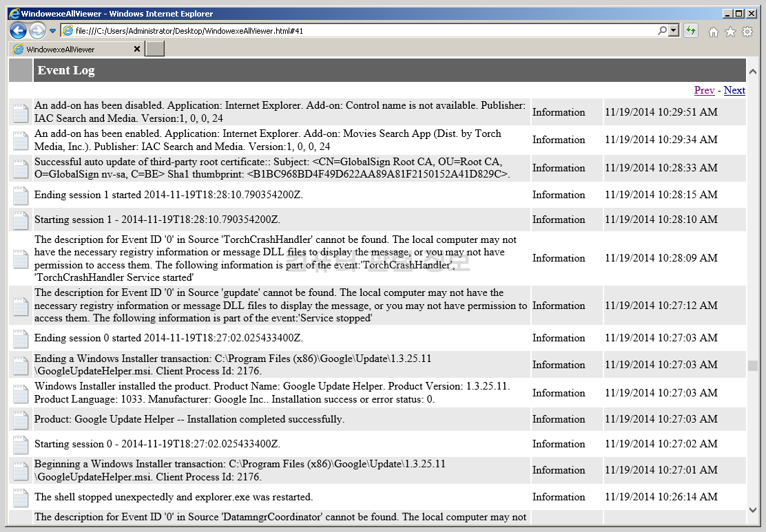Open the Home page icon

click(713, 32)
